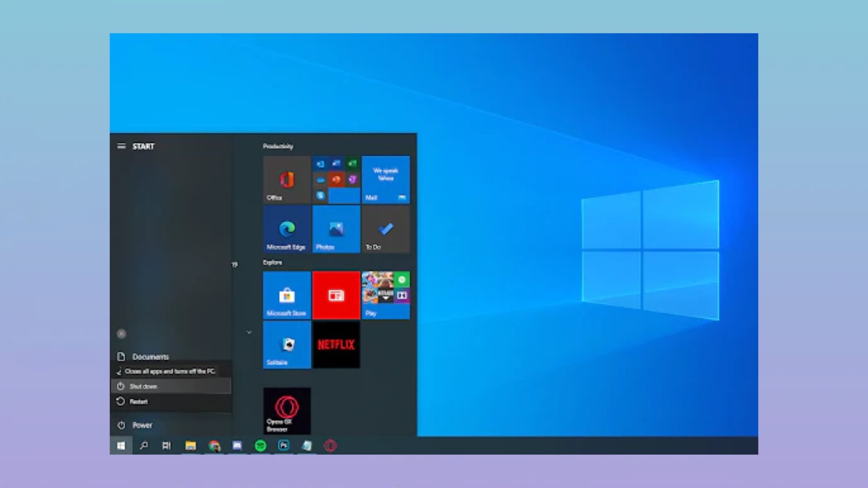
Task: Launch Opera GX Browser tile
Action: coord(287,411)
